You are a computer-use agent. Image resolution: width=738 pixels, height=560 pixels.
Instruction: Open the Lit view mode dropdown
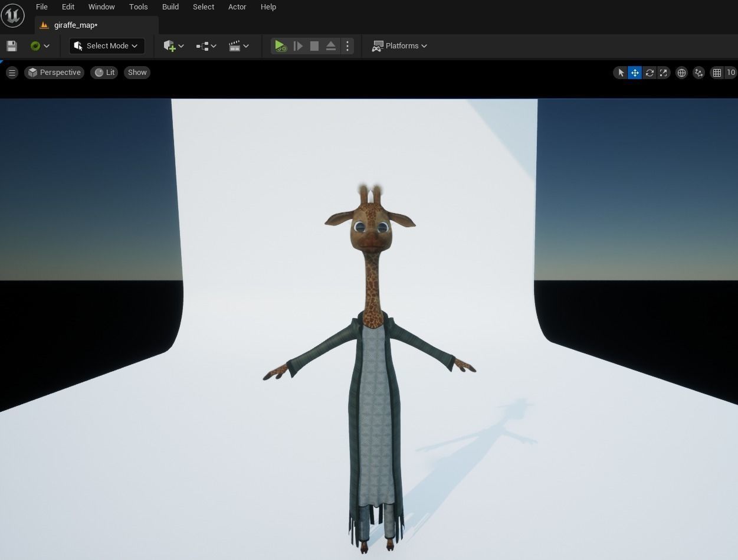pos(104,73)
